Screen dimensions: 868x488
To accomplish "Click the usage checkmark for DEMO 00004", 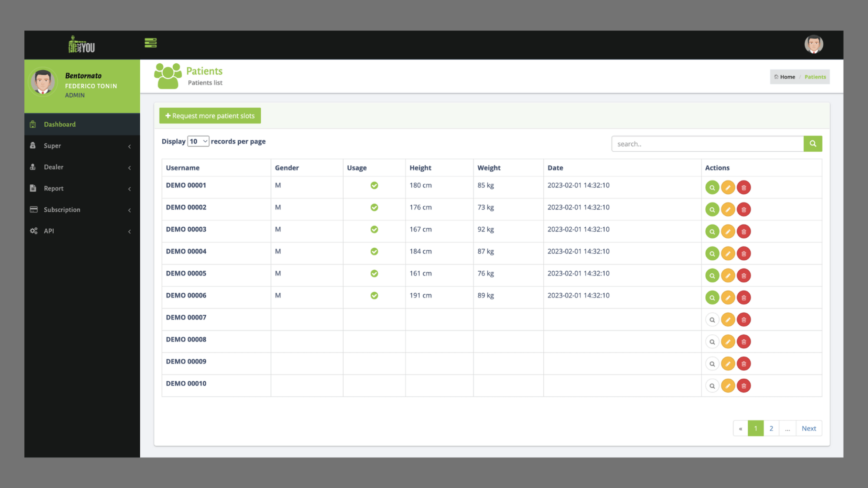I will pos(374,252).
